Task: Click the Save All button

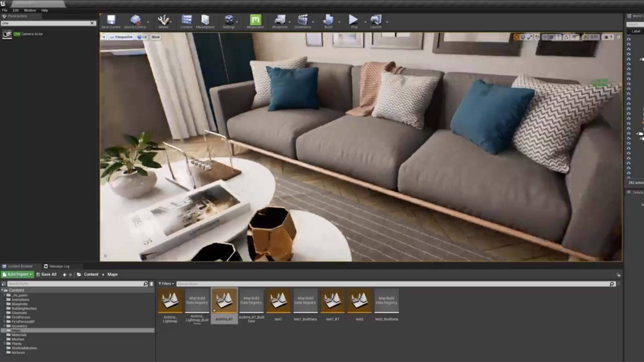Action: 46,274
